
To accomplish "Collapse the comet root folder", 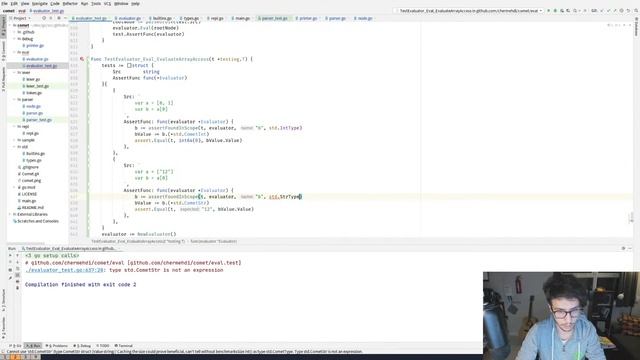I will tap(10, 25).
